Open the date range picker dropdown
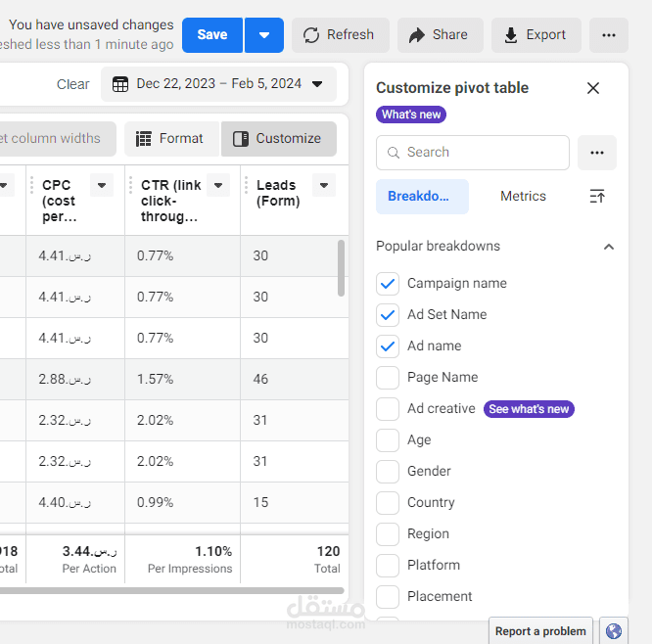This screenshot has width=652, height=644. (218, 84)
